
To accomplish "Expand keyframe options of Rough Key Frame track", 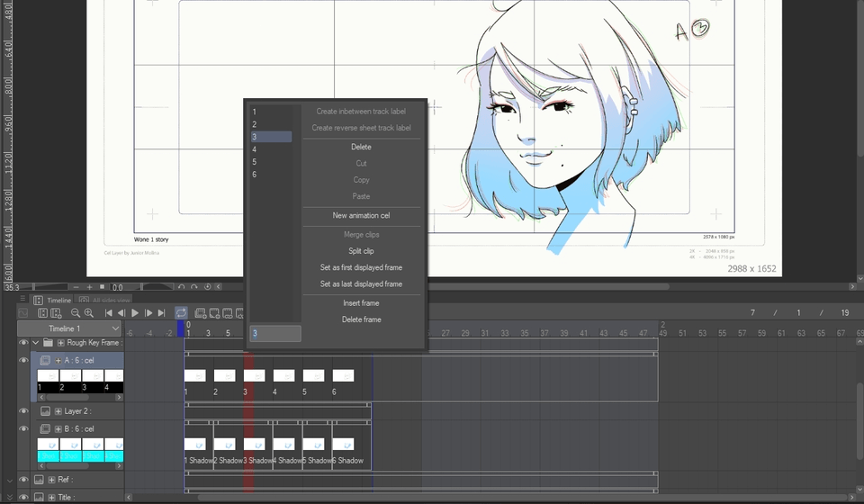I will pos(60,343).
